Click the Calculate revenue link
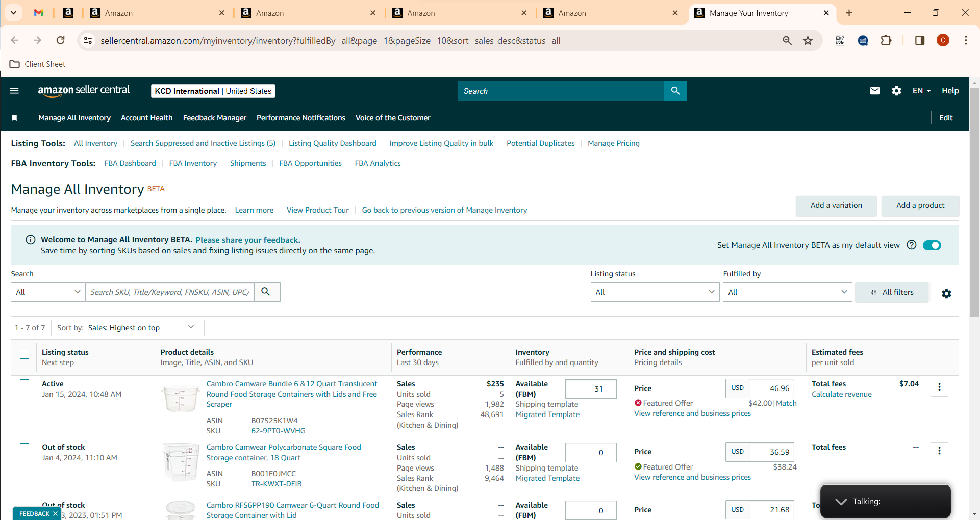 click(x=842, y=394)
